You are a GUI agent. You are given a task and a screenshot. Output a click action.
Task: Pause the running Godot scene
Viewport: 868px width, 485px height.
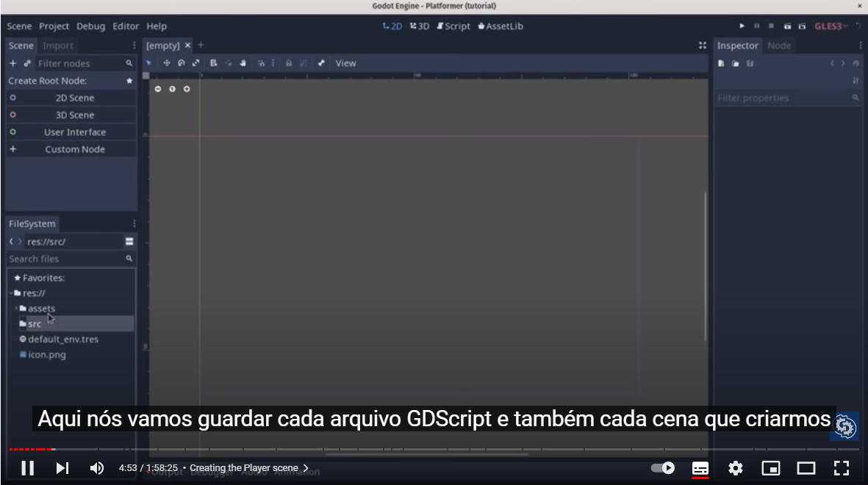tap(757, 26)
